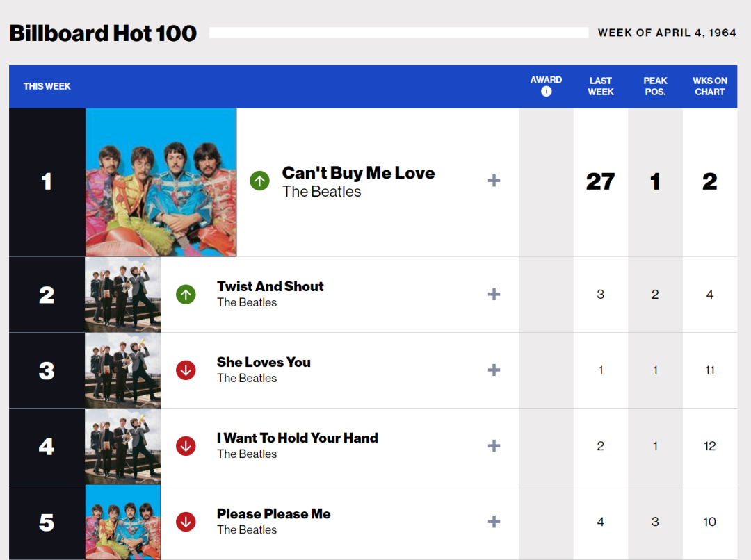Screen dimensions: 751x560
Task: Click the Please Please Me cover thumbnail
Action: click(x=123, y=522)
